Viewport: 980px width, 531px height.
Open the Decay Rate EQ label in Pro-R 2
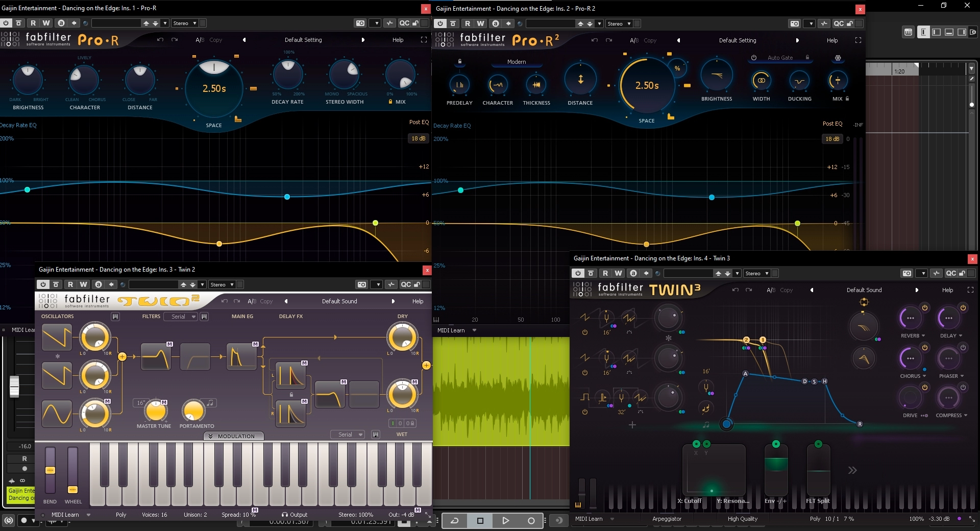(x=452, y=126)
